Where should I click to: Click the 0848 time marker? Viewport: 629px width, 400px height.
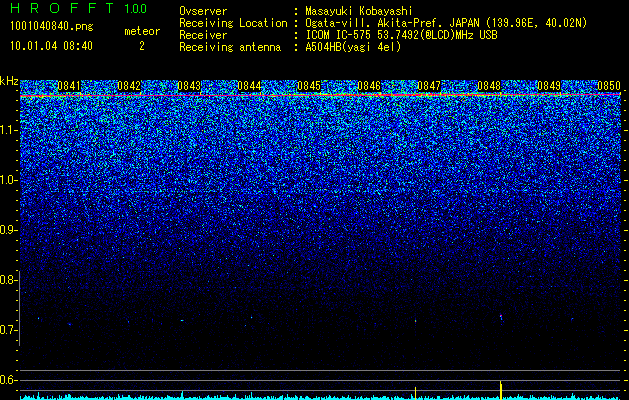click(x=489, y=86)
